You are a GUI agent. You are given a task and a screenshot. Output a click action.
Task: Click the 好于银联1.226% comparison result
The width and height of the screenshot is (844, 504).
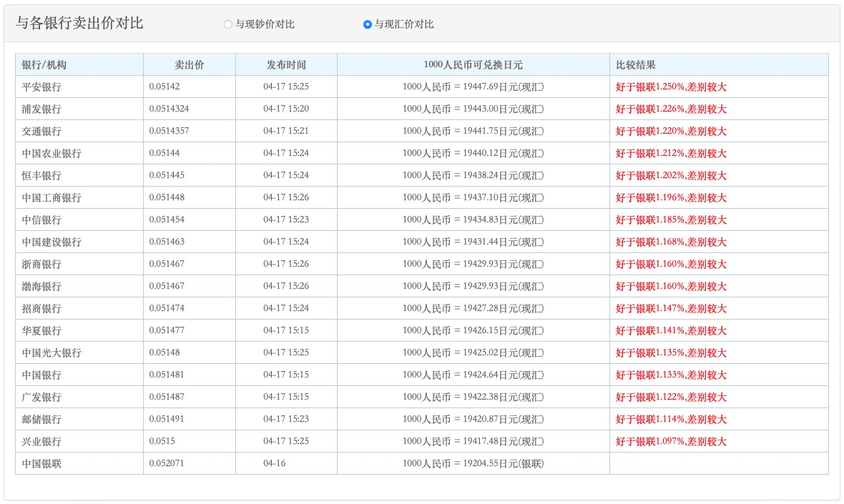(671, 109)
